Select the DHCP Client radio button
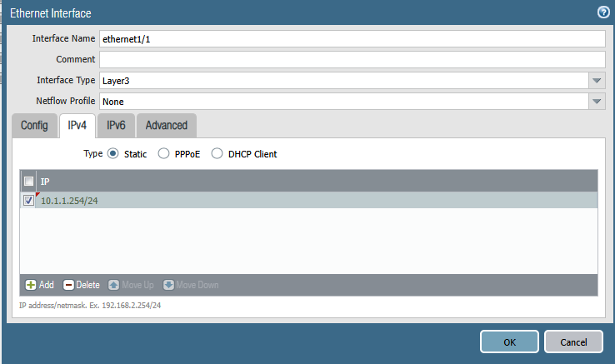615x364 pixels. 217,153
